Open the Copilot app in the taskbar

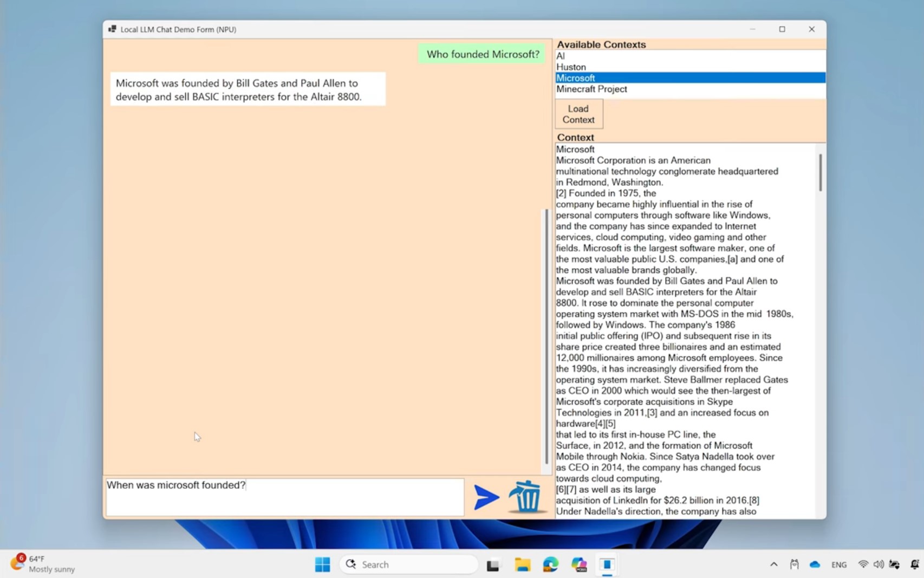(579, 564)
